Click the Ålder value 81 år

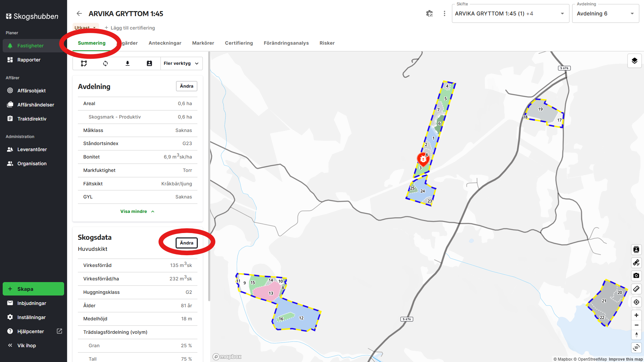pos(186,306)
